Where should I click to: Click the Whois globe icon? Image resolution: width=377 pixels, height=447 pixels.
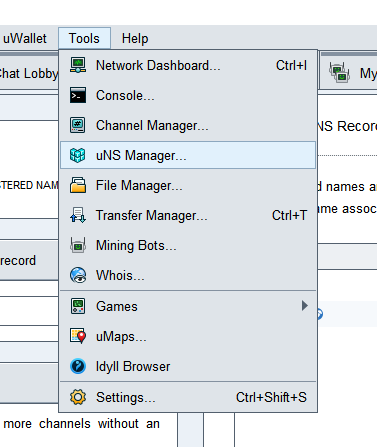point(78,276)
